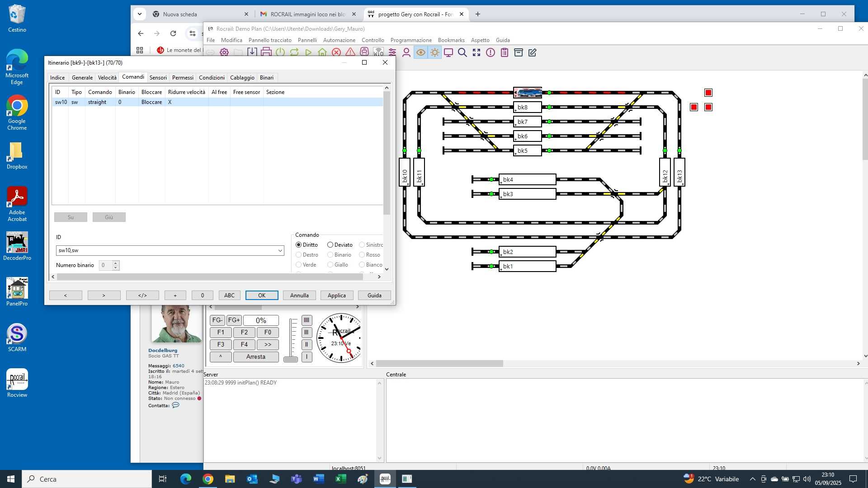Click the pencil edit plan icon
This screenshot has width=868, height=488.
click(x=533, y=52)
